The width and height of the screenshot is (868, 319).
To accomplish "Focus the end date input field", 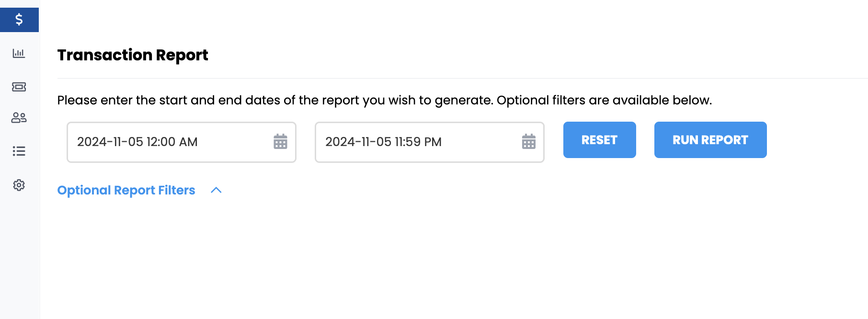I will point(430,142).
